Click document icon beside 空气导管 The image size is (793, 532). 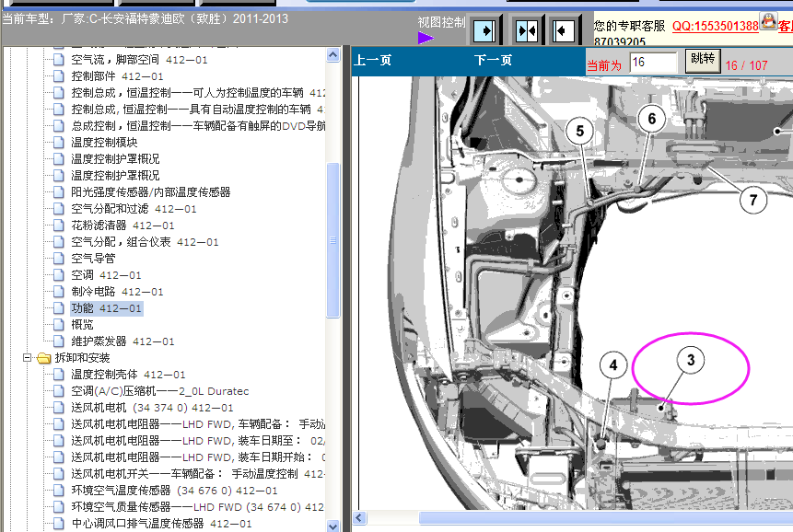59,259
